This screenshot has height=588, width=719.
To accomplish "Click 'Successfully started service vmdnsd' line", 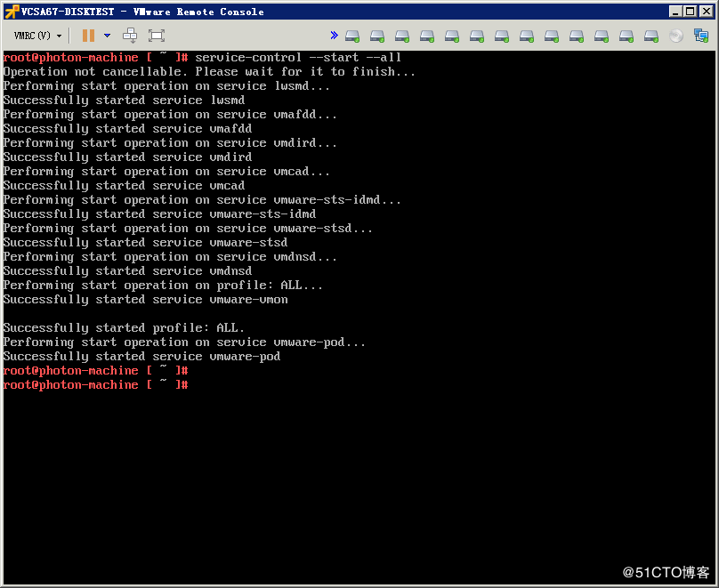I will click(x=127, y=270).
